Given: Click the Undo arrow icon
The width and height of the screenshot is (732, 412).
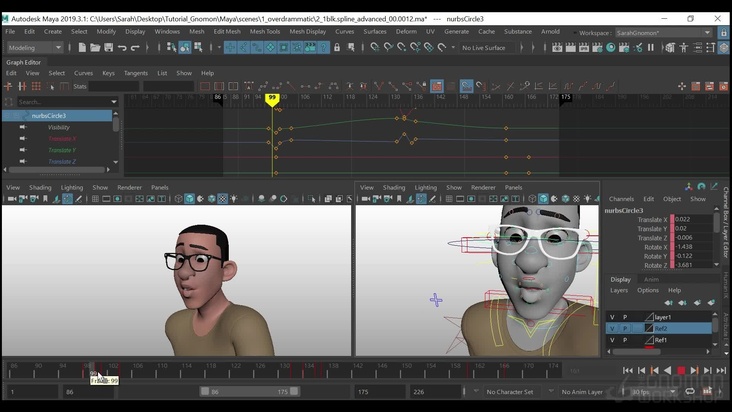Looking at the screenshot, I should (x=122, y=48).
